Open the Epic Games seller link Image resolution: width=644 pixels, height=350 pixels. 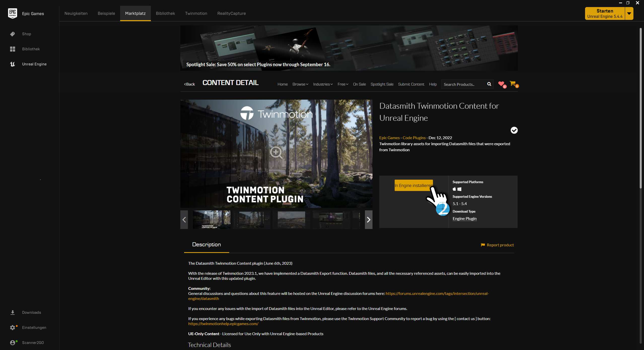click(x=389, y=138)
